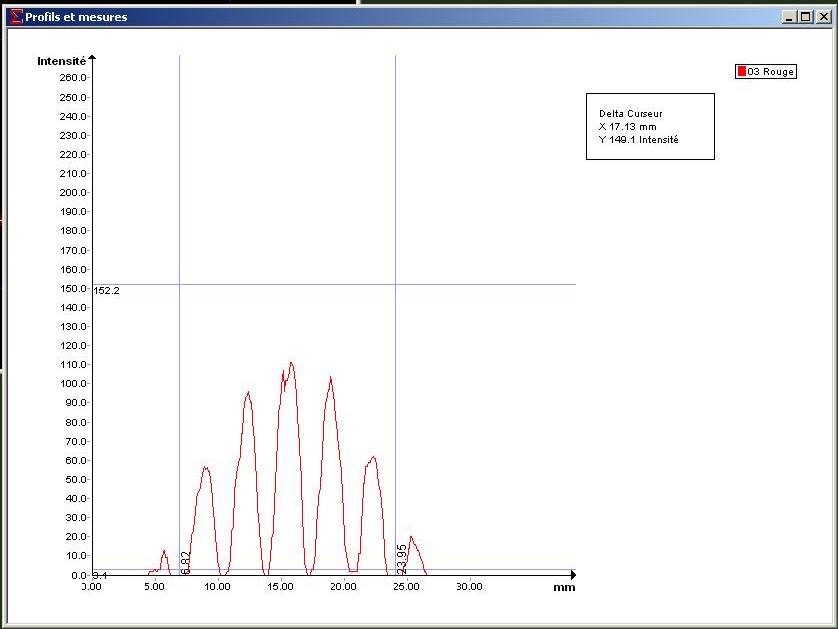
Task: Click the Y 149.1 Intensité delta value
Action: tap(639, 139)
